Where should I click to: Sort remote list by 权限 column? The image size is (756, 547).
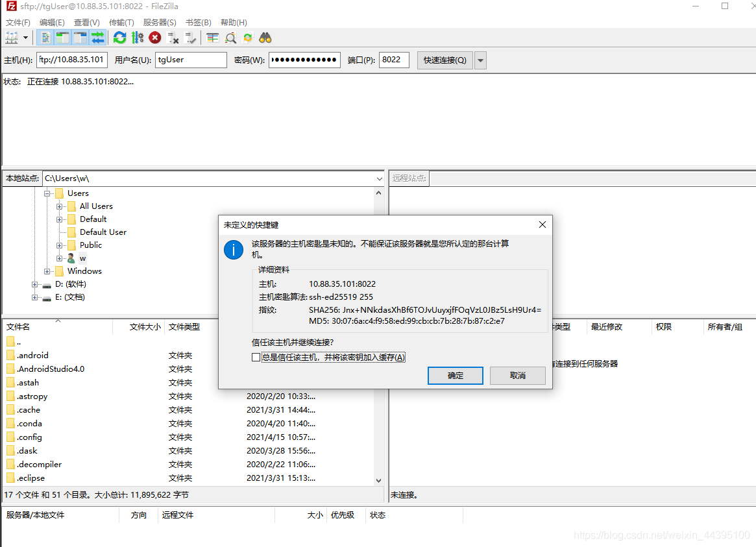pos(677,327)
